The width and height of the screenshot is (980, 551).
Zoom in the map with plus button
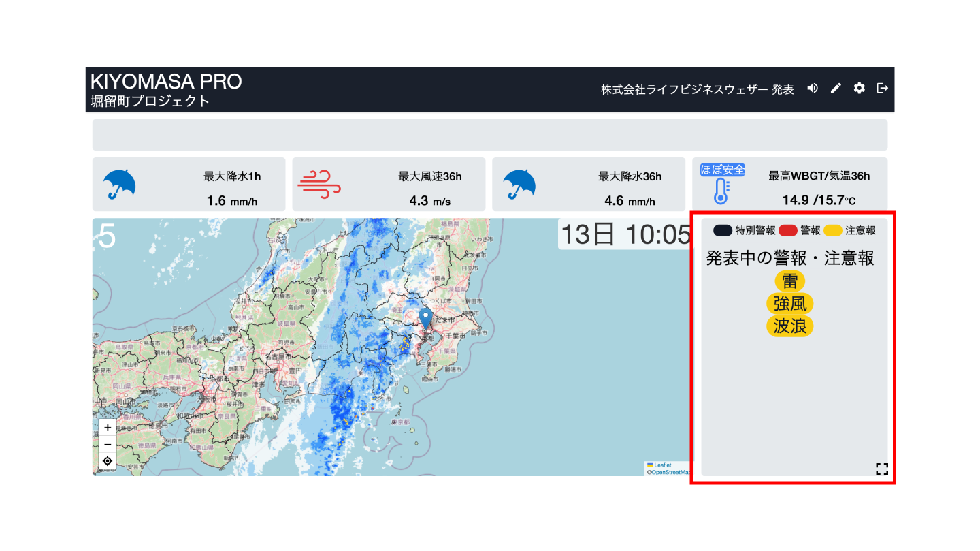coord(108,428)
